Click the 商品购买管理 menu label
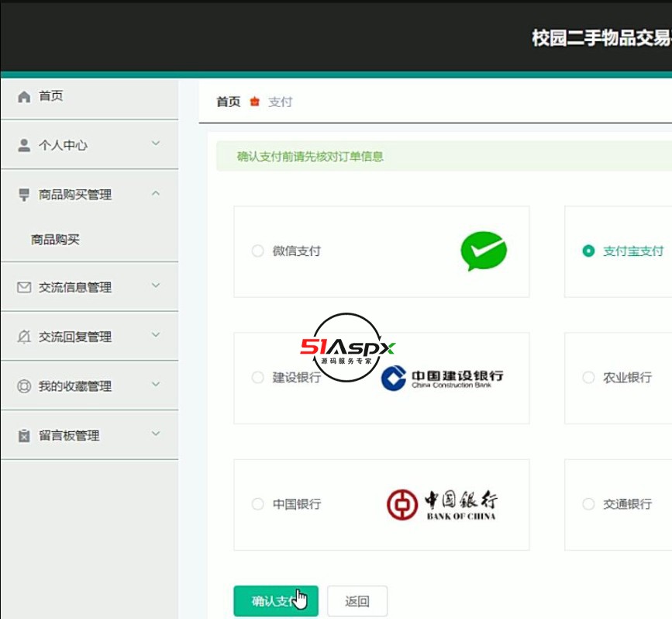This screenshot has width=672, height=619. click(x=75, y=195)
